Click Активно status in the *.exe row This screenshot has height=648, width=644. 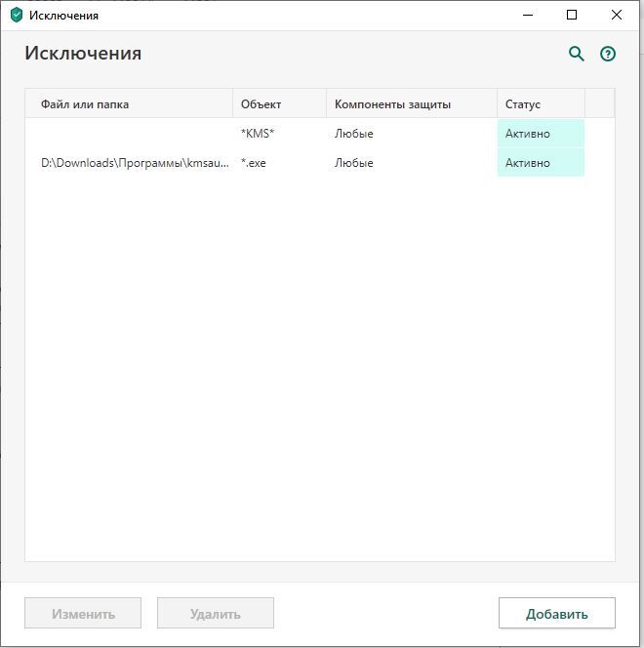541,163
